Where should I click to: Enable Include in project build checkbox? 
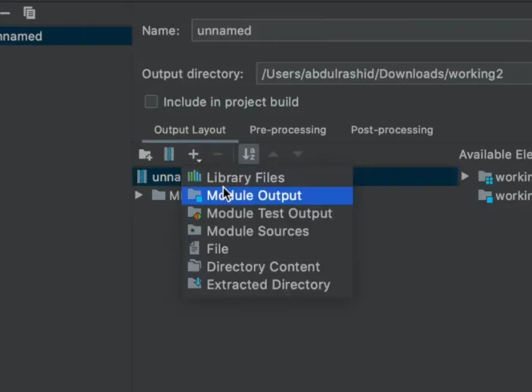151,101
